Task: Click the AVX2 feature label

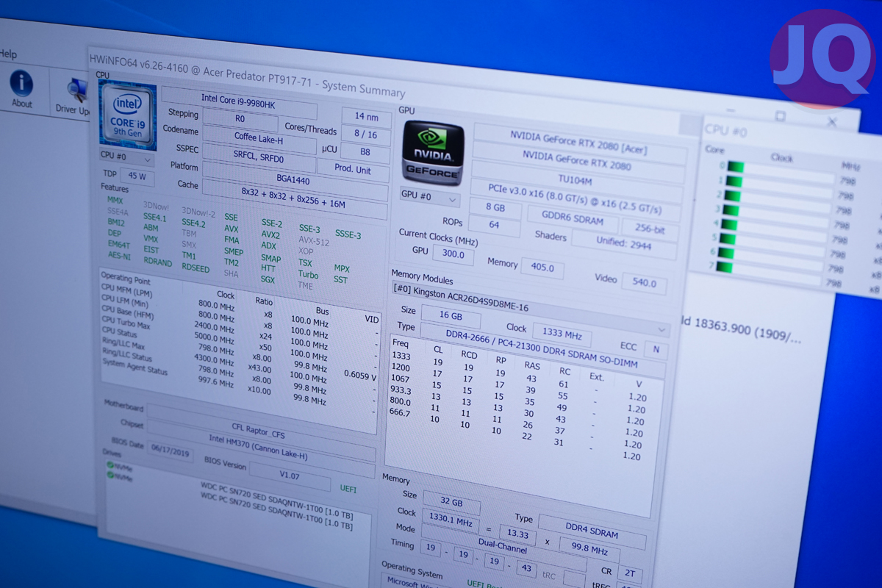Action: pyautogui.click(x=270, y=235)
